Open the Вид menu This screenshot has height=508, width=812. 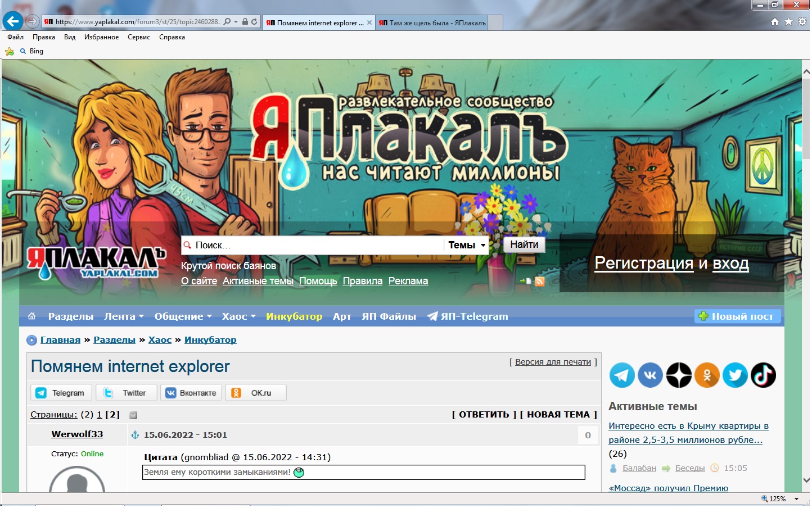70,37
